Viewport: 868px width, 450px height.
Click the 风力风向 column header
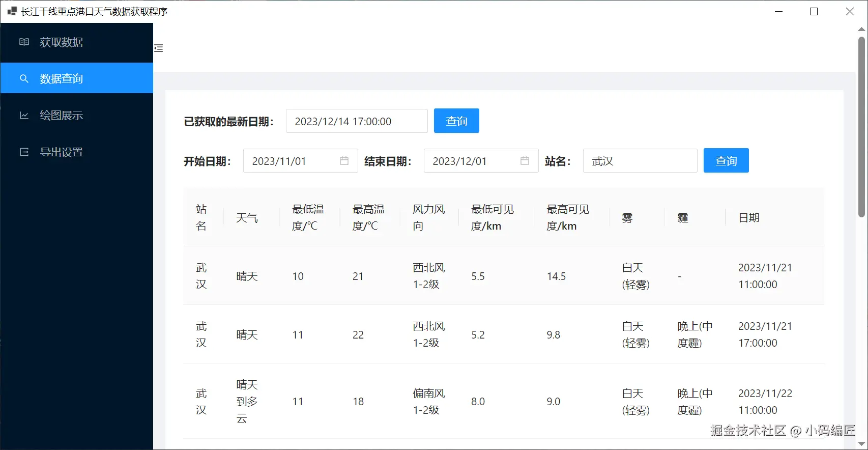[x=429, y=217]
